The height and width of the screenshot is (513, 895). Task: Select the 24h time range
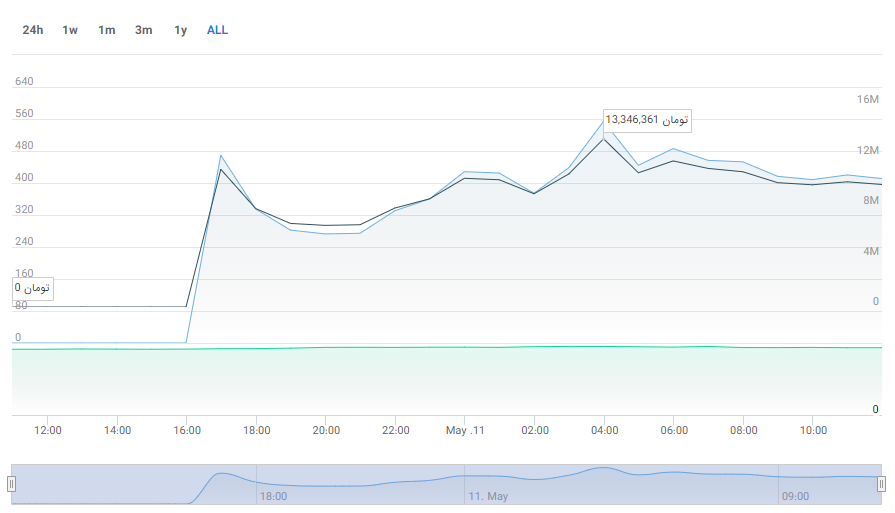point(33,30)
